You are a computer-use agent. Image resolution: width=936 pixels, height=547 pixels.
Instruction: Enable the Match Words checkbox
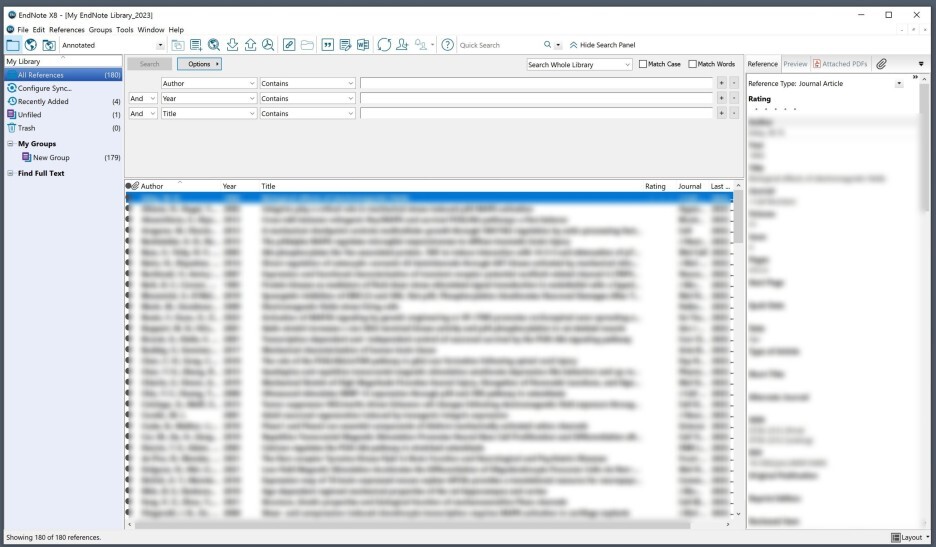692,64
